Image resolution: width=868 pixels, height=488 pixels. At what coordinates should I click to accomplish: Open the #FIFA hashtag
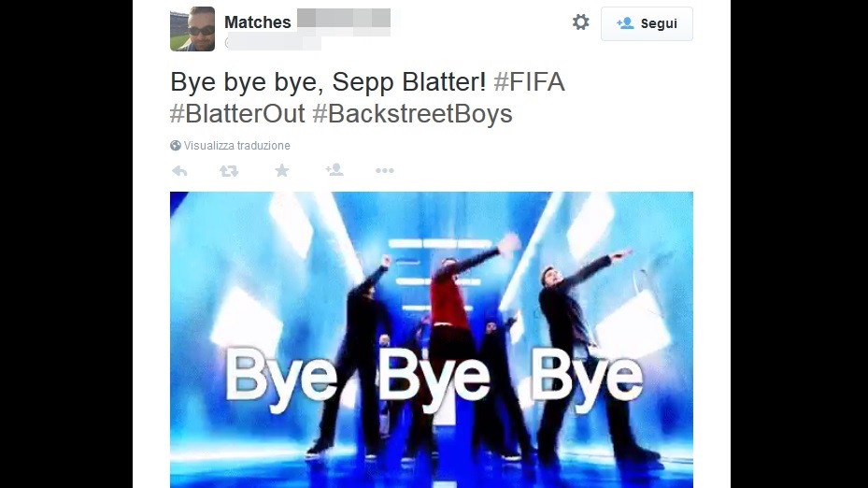[529, 82]
